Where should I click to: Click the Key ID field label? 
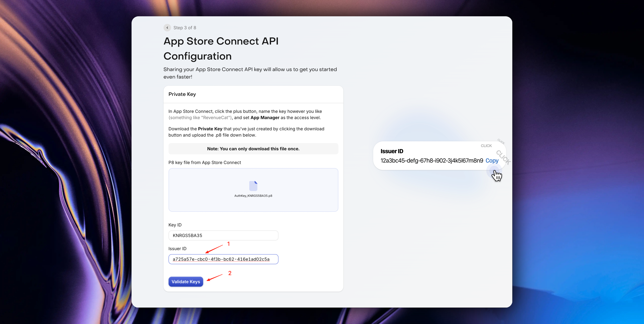tap(175, 225)
